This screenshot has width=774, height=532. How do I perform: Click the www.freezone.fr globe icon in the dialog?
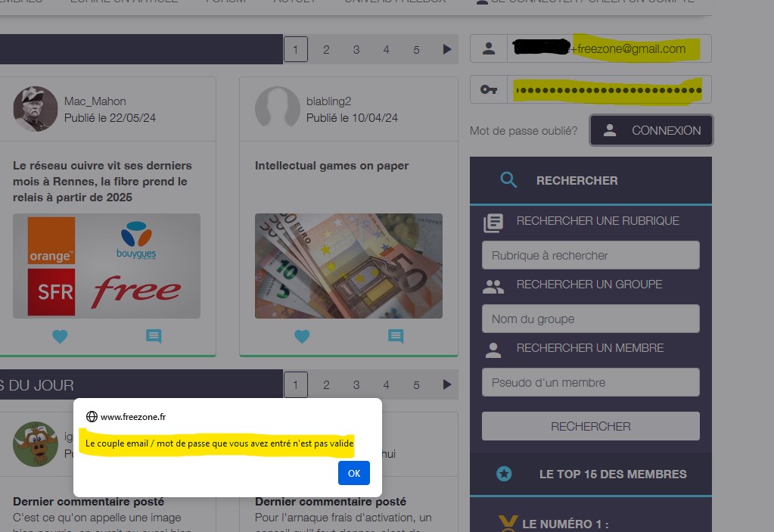92,416
